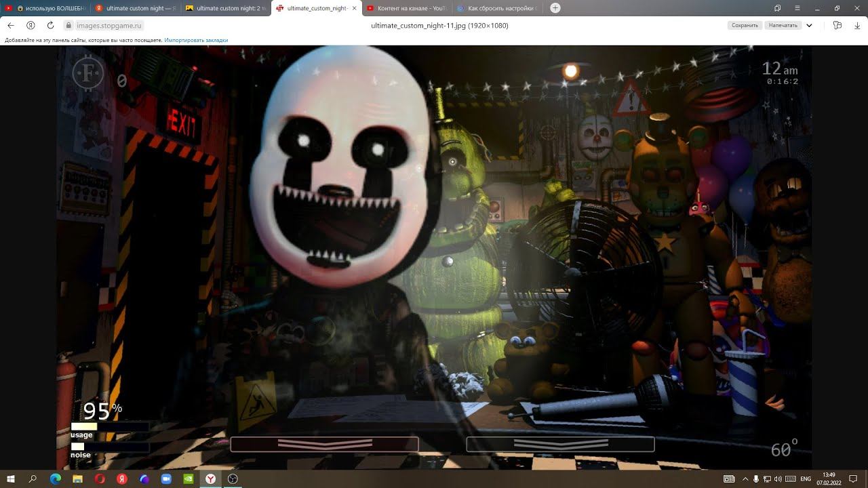Switch to the 'ultimate custom night: 2' tab

point(225,8)
